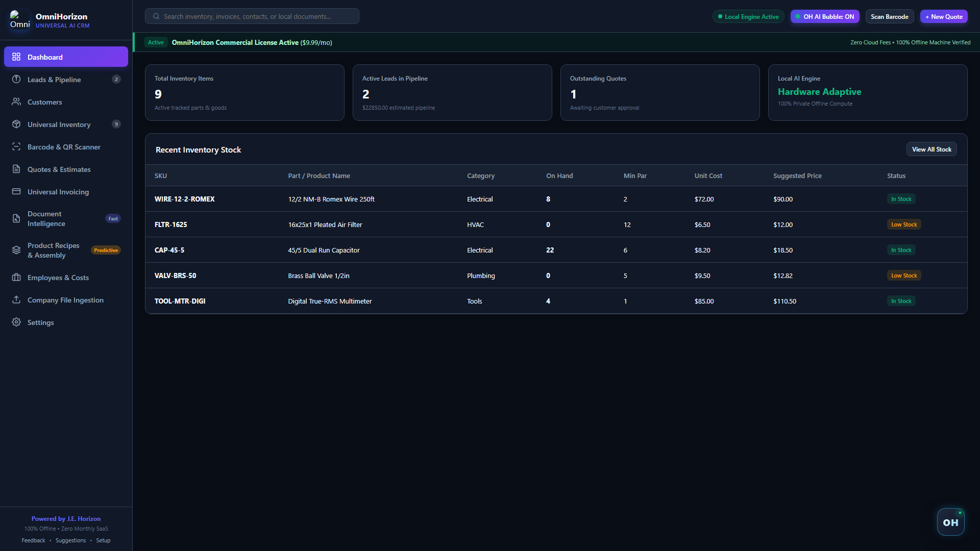
Task: Open the Outstanding Quotes card
Action: tap(660, 92)
